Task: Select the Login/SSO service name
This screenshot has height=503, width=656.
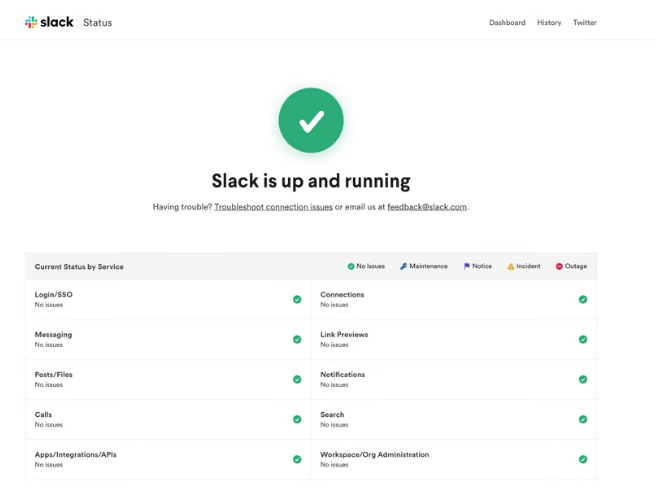Action: [x=54, y=294]
